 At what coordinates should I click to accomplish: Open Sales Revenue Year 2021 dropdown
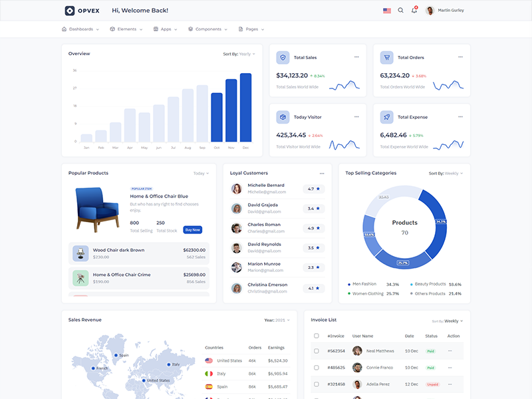(x=277, y=320)
